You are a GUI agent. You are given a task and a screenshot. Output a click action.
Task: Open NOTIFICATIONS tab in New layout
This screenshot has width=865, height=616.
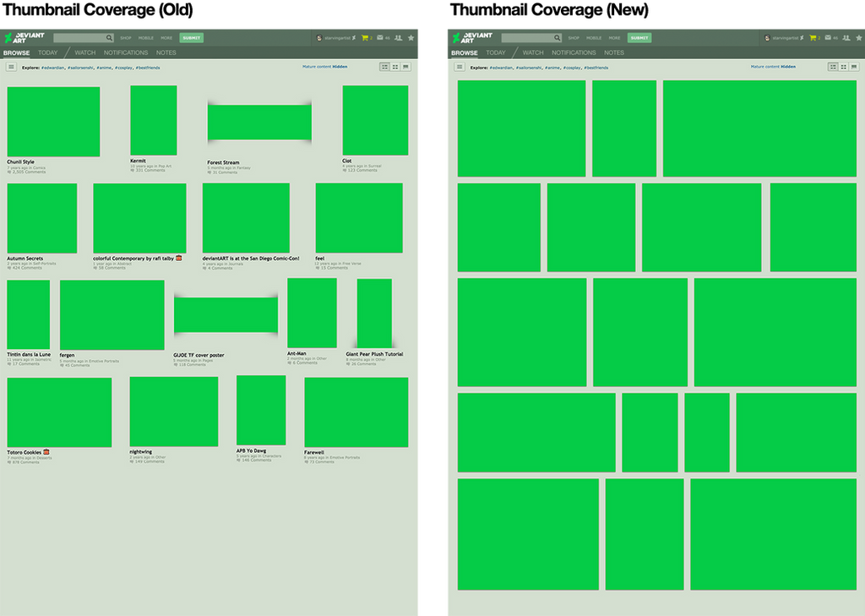574,53
